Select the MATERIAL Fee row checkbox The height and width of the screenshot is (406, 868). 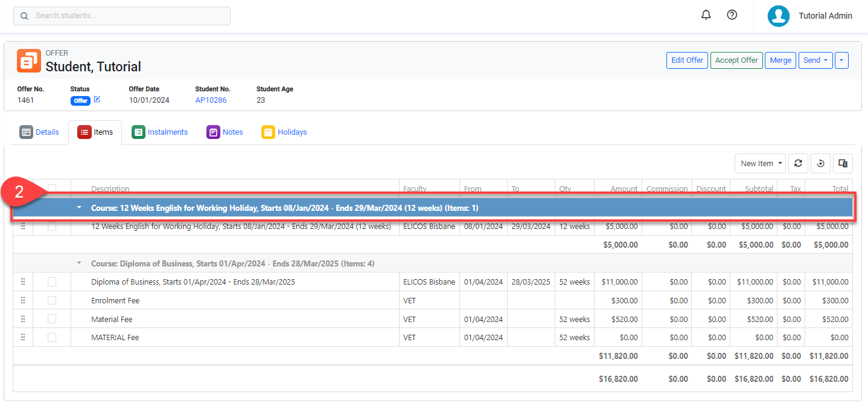tap(52, 338)
